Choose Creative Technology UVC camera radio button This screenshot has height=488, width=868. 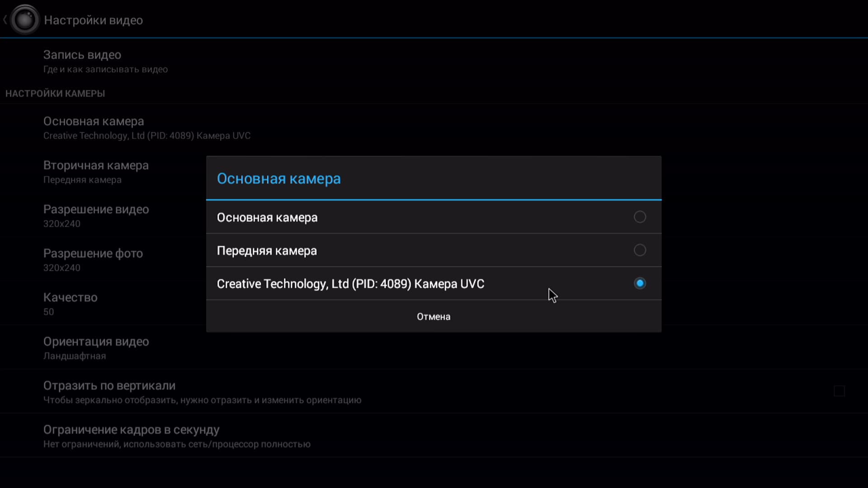pyautogui.click(x=639, y=284)
